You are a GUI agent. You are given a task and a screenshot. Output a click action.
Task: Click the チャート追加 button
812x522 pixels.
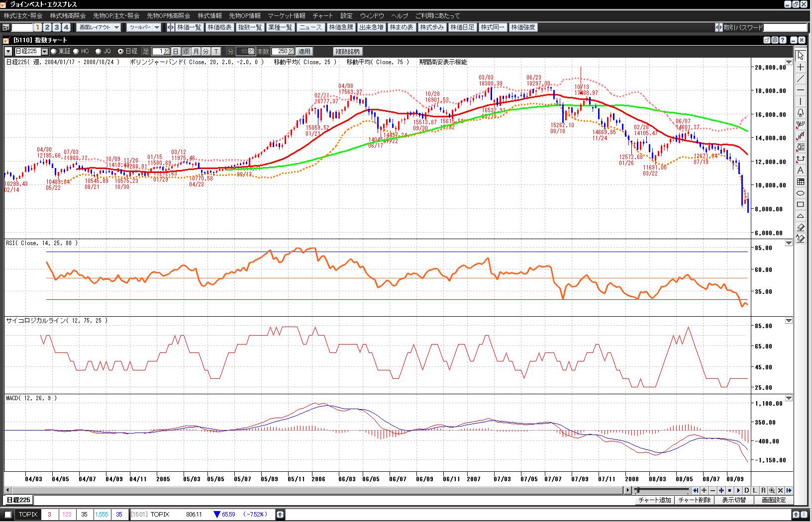[x=654, y=500]
